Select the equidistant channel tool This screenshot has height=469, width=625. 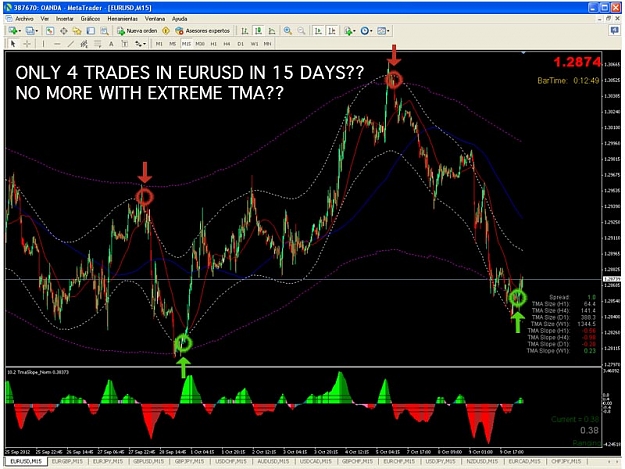tap(84, 44)
